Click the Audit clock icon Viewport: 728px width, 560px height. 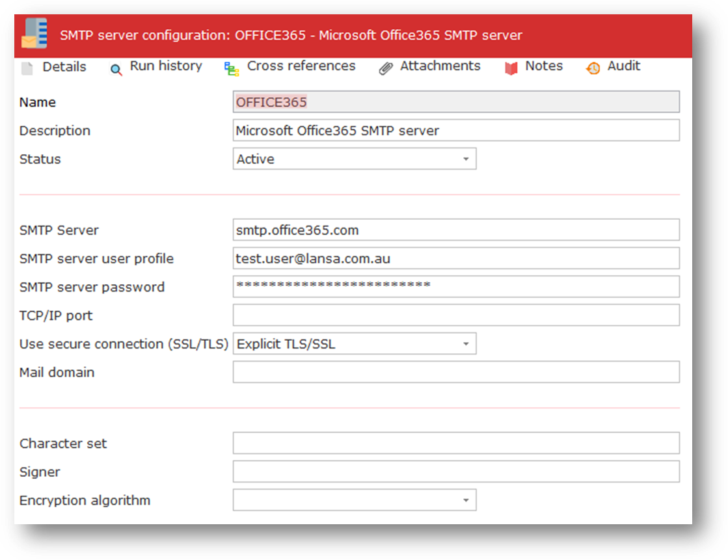(593, 69)
